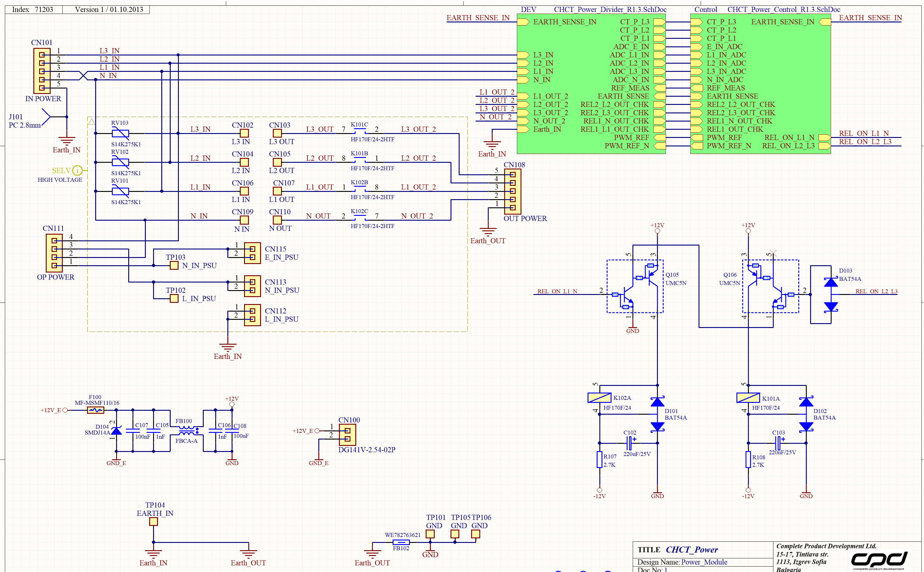Image resolution: width=924 pixels, height=572 pixels.
Task: Select the CN108 OUT POWER connector
Action: 513,191
